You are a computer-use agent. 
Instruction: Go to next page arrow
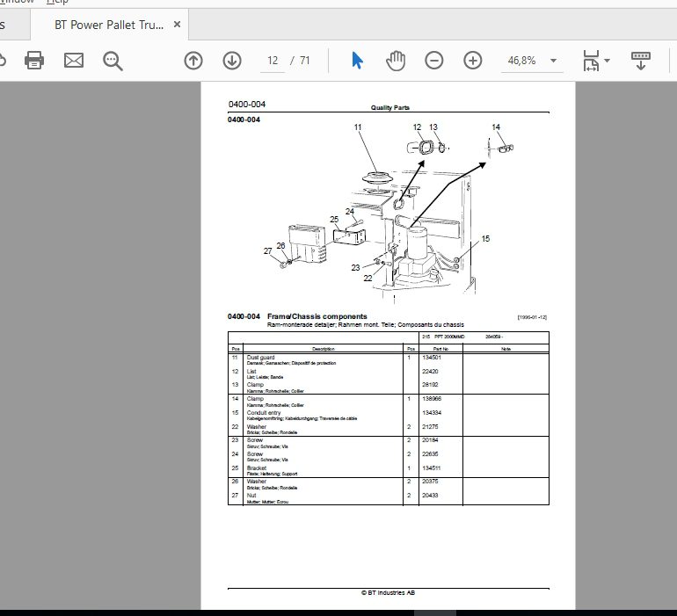click(x=232, y=61)
